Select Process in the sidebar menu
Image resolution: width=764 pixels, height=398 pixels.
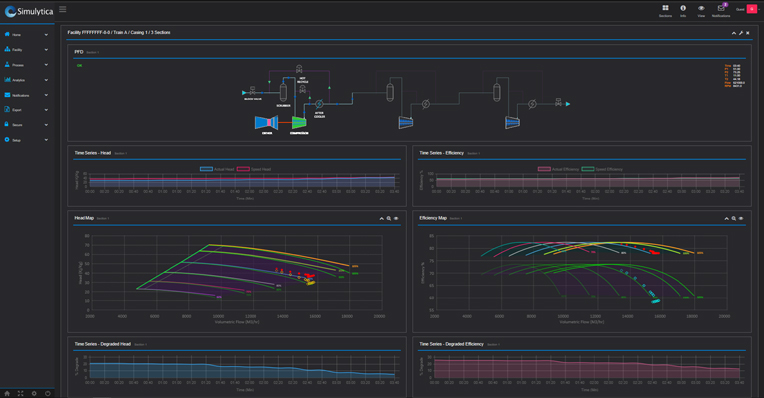pyautogui.click(x=18, y=65)
